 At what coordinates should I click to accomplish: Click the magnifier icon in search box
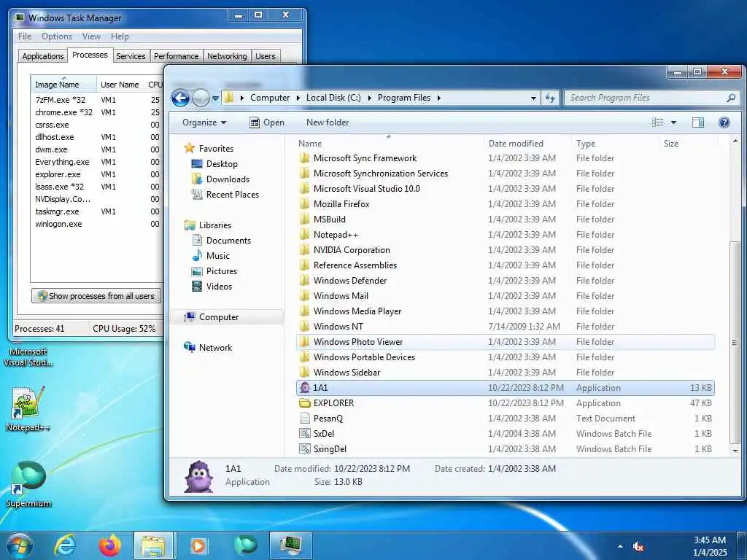730,98
